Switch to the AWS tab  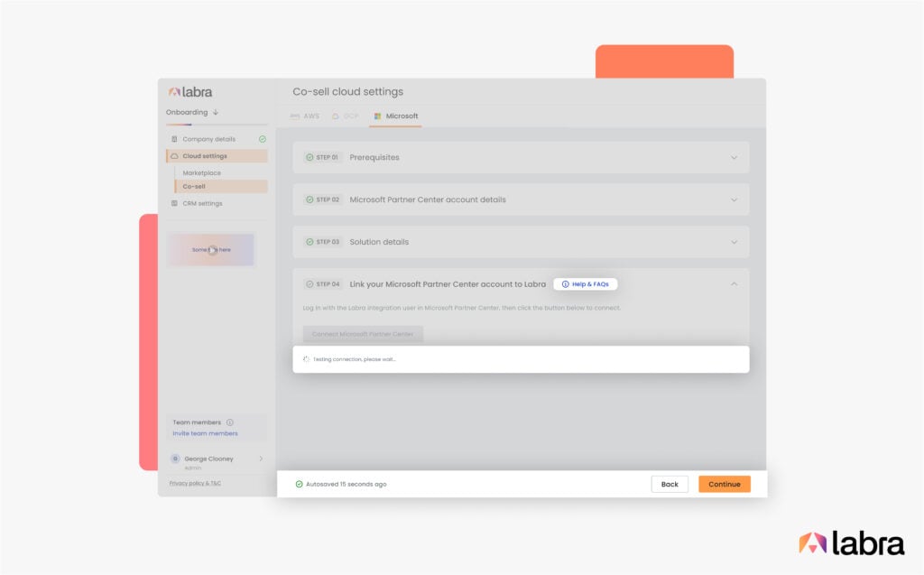tap(305, 116)
